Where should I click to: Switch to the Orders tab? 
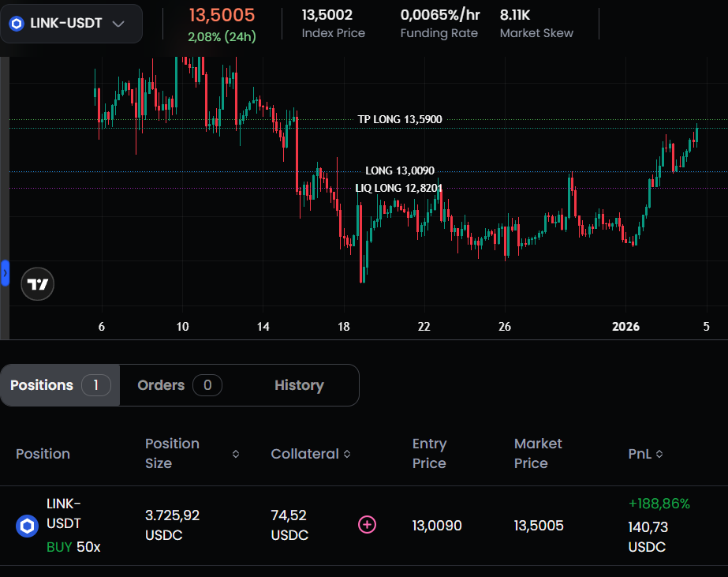click(x=179, y=385)
